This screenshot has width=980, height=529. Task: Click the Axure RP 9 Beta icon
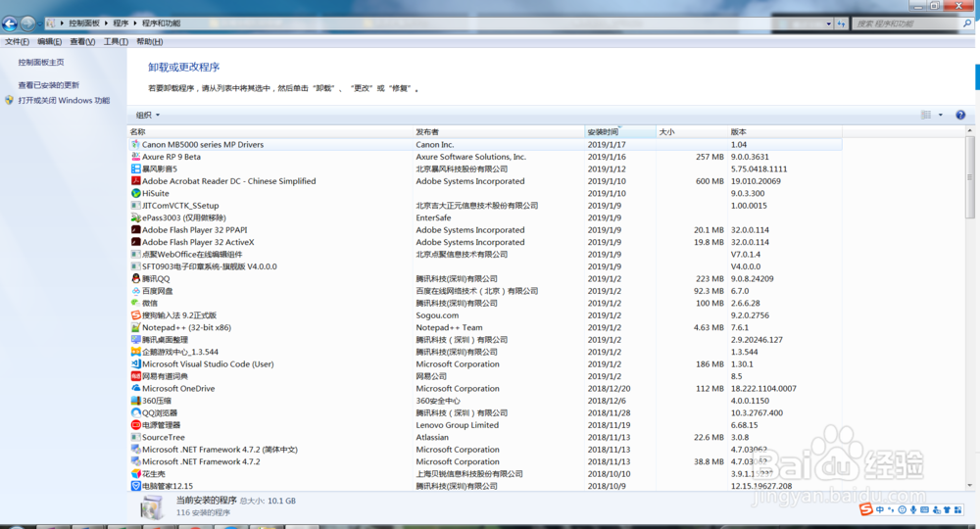[135, 157]
